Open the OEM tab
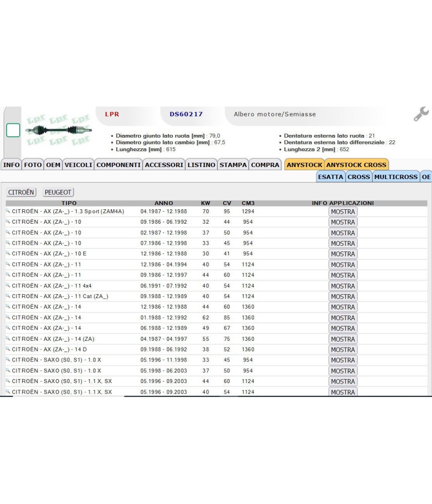The image size is (432, 504). (53, 165)
